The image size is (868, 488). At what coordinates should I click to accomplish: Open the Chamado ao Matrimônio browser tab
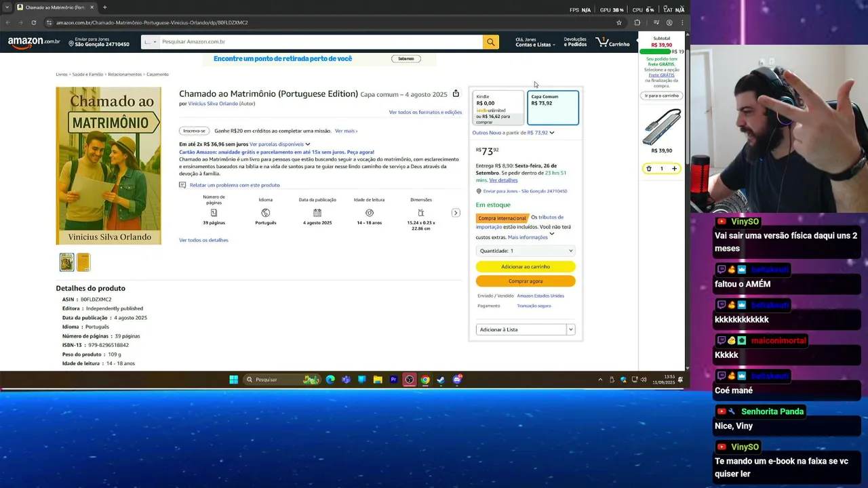click(54, 7)
